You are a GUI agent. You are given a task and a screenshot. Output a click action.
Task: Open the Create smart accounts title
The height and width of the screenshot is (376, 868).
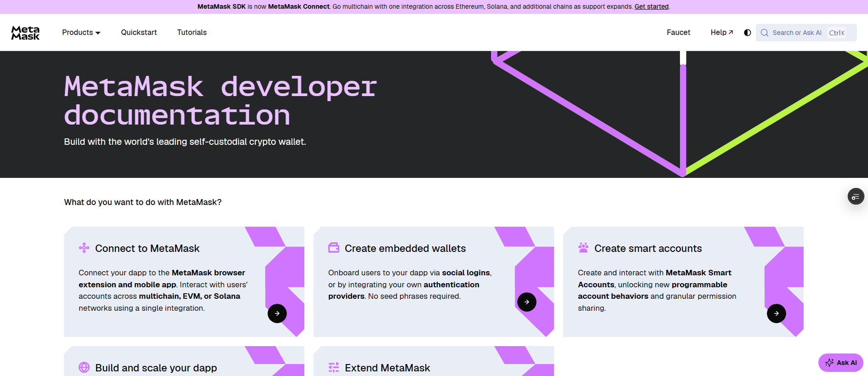648,248
